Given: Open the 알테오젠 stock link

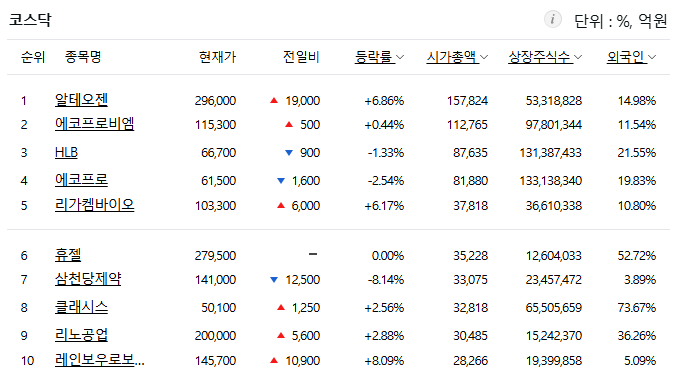Looking at the screenshot, I should (81, 100).
